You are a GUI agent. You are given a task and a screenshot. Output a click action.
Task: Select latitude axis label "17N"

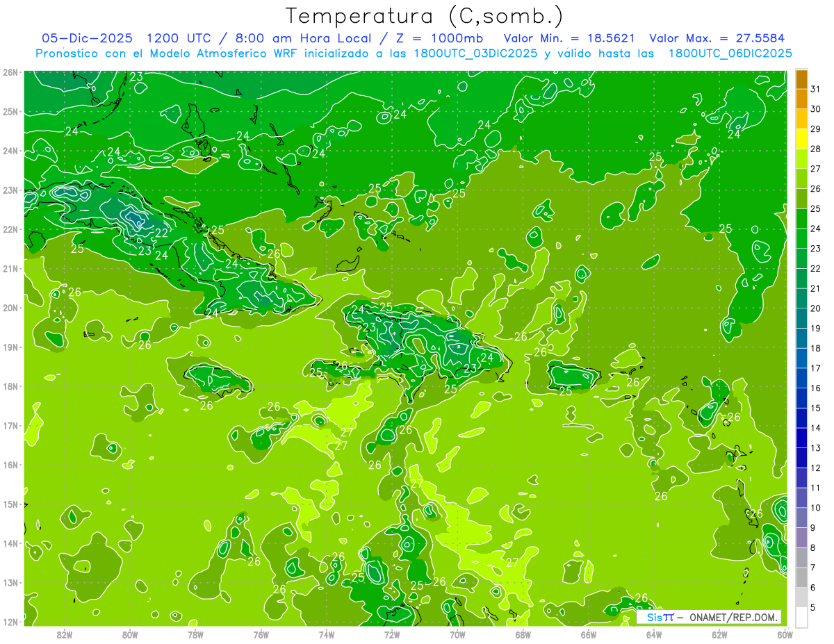[x=10, y=426]
